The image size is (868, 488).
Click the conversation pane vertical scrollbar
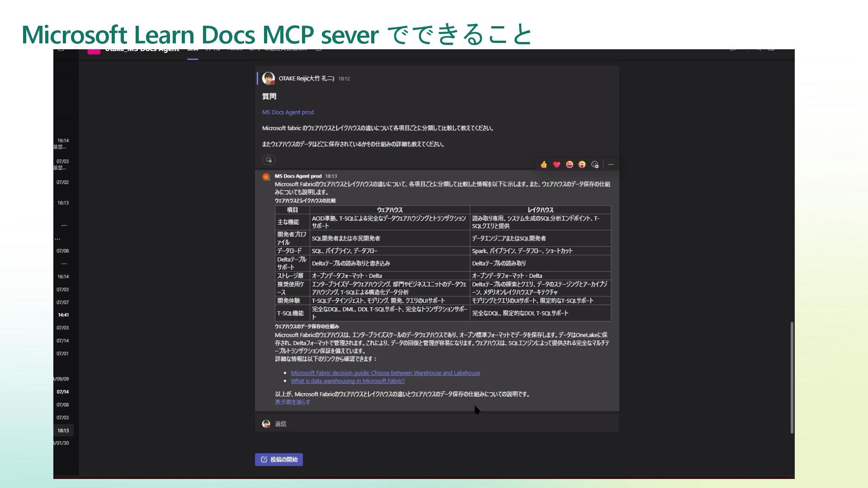(x=792, y=378)
